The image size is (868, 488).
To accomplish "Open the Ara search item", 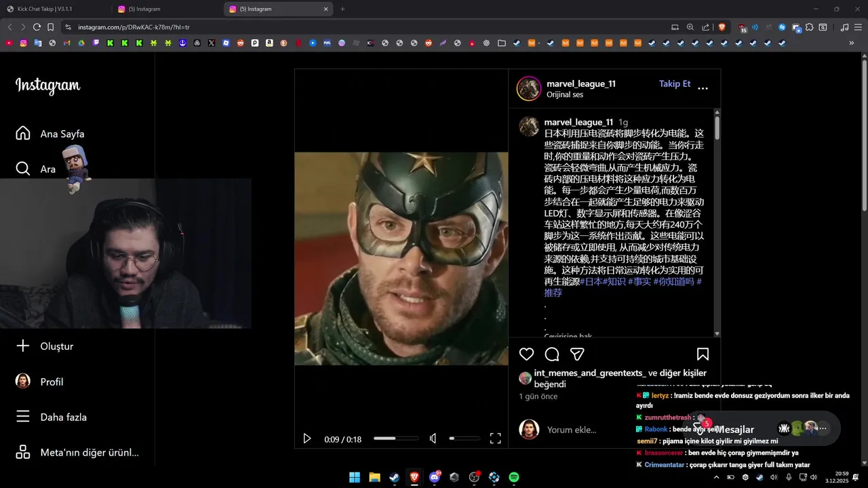I will click(x=36, y=169).
